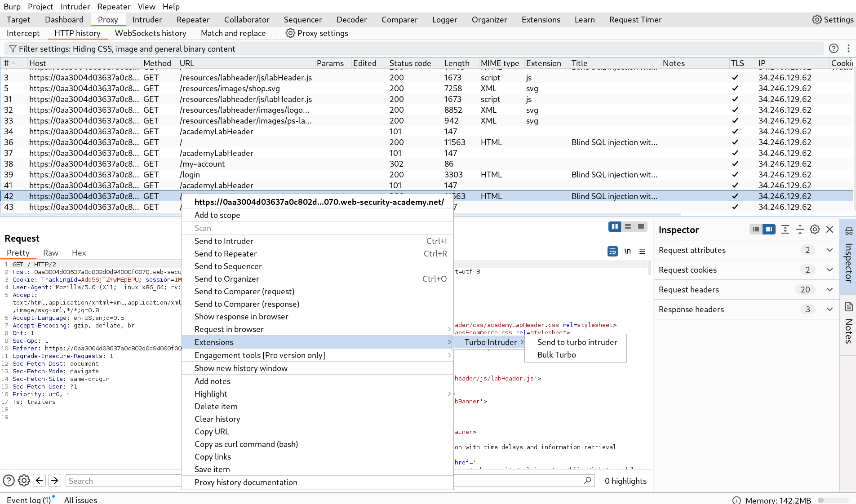This screenshot has height=504, width=856.
Task: Open Event log in status bar
Action: tap(29, 500)
